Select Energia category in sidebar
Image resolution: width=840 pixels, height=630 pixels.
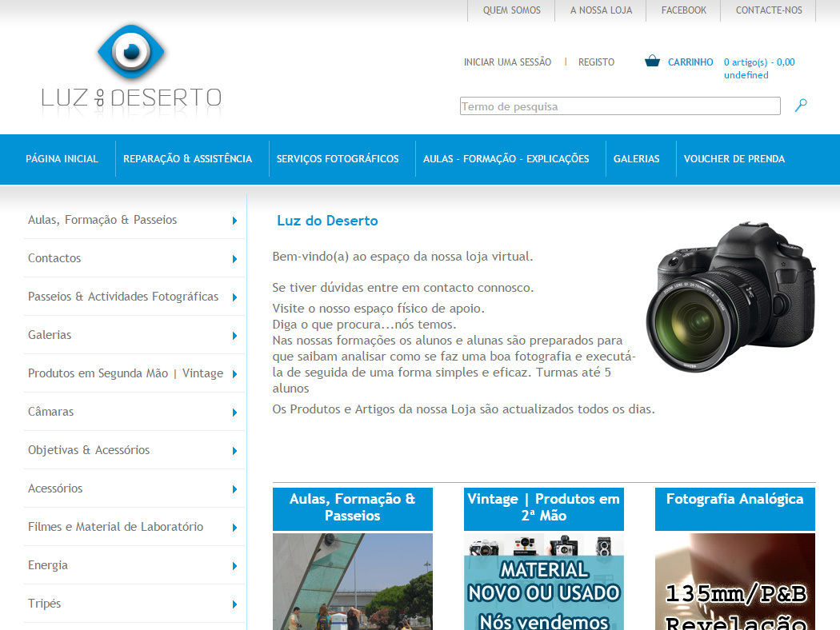[x=48, y=565]
